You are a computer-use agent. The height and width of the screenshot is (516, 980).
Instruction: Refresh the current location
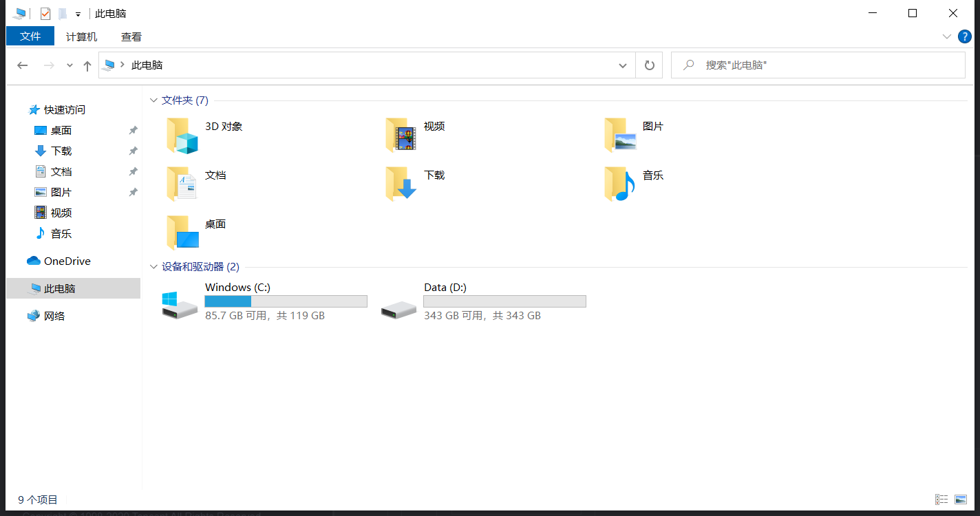click(x=649, y=65)
